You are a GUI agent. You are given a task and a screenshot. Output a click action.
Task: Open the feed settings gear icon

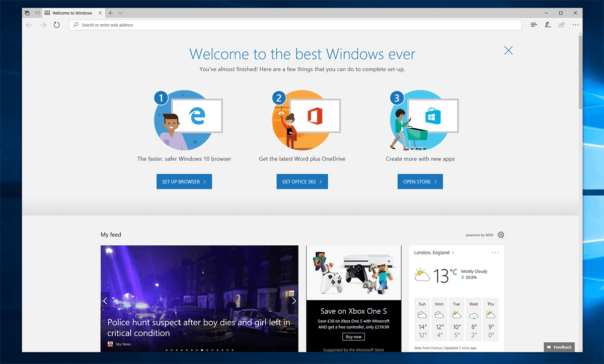click(x=500, y=235)
